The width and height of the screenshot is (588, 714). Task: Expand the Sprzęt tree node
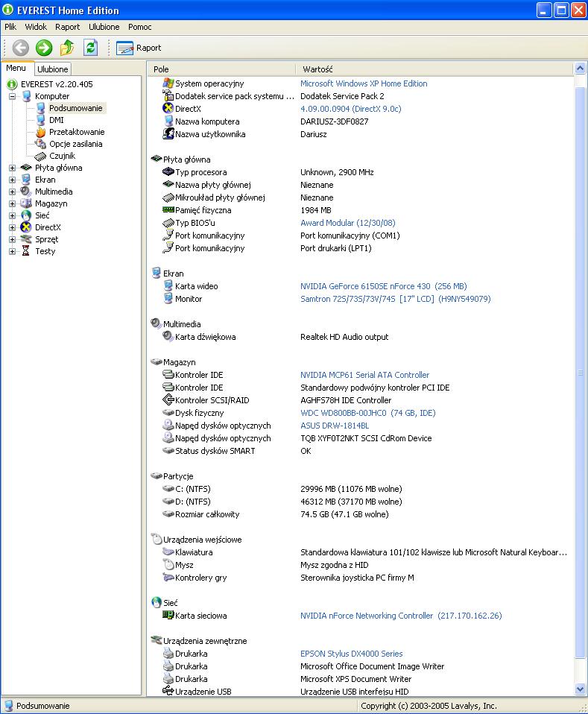point(13,239)
